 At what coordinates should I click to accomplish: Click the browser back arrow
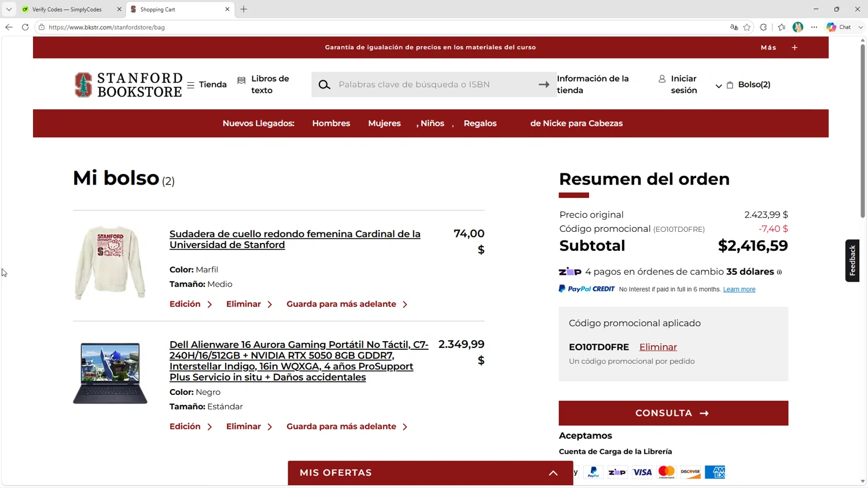[9, 27]
